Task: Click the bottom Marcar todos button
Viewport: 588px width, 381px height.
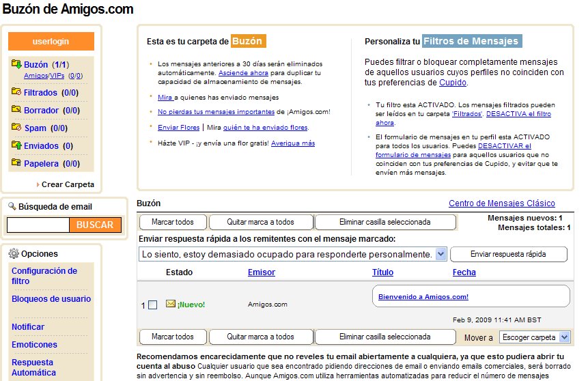Action: tap(173, 337)
